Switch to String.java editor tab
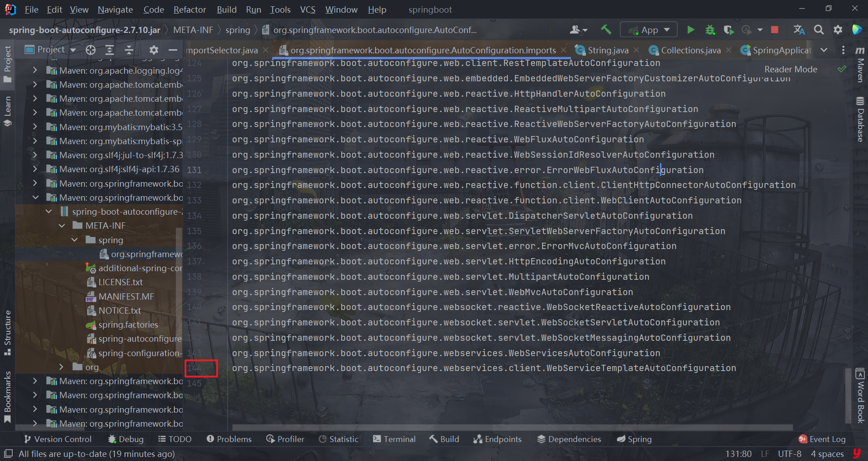This screenshot has width=868, height=461. click(x=608, y=50)
